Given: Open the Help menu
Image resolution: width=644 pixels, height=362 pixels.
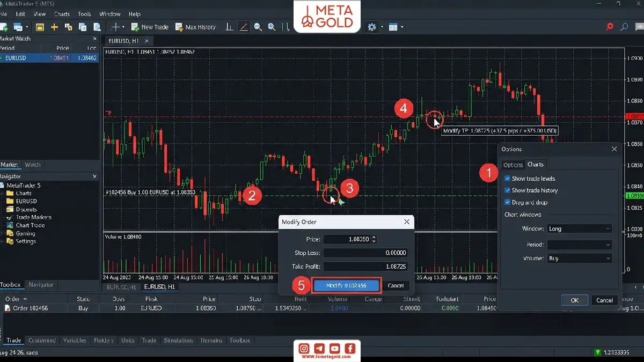Looking at the screenshot, I should point(135,14).
